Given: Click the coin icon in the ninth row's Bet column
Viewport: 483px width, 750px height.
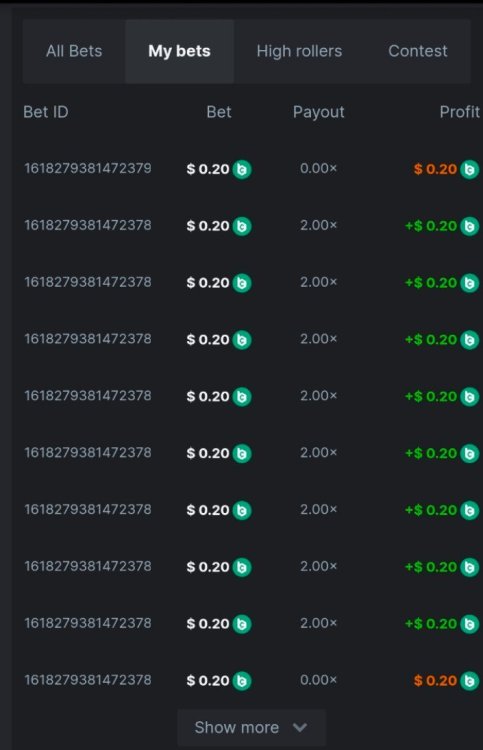Looking at the screenshot, I should click(242, 624).
